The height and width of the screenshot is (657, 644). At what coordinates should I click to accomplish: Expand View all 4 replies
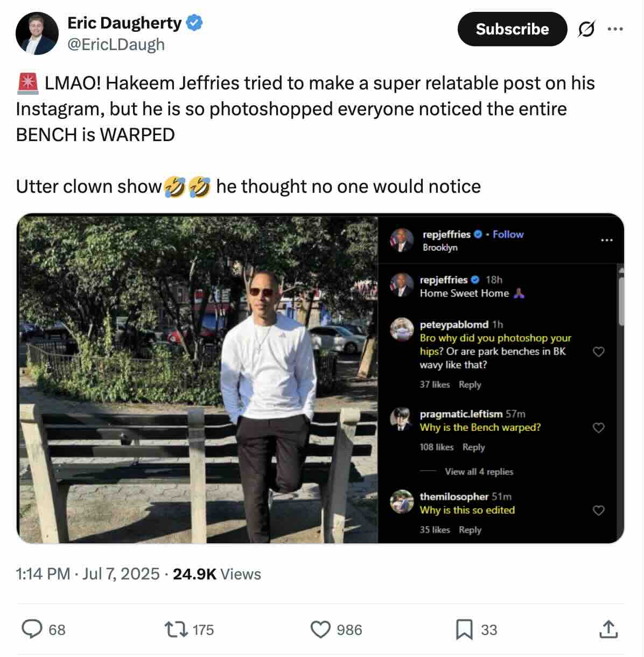[x=479, y=472]
